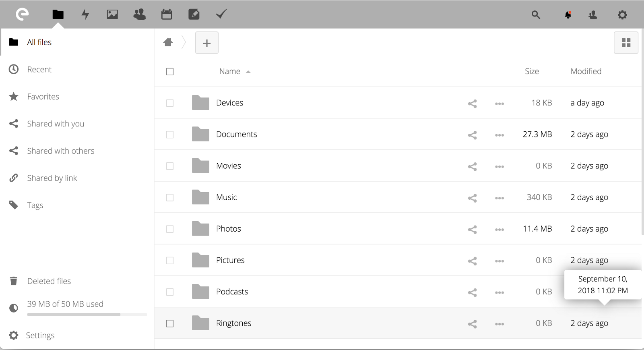Screen dimensions: 644x350
Task: Select the Ringtones folder checkbox
Action: [170, 323]
